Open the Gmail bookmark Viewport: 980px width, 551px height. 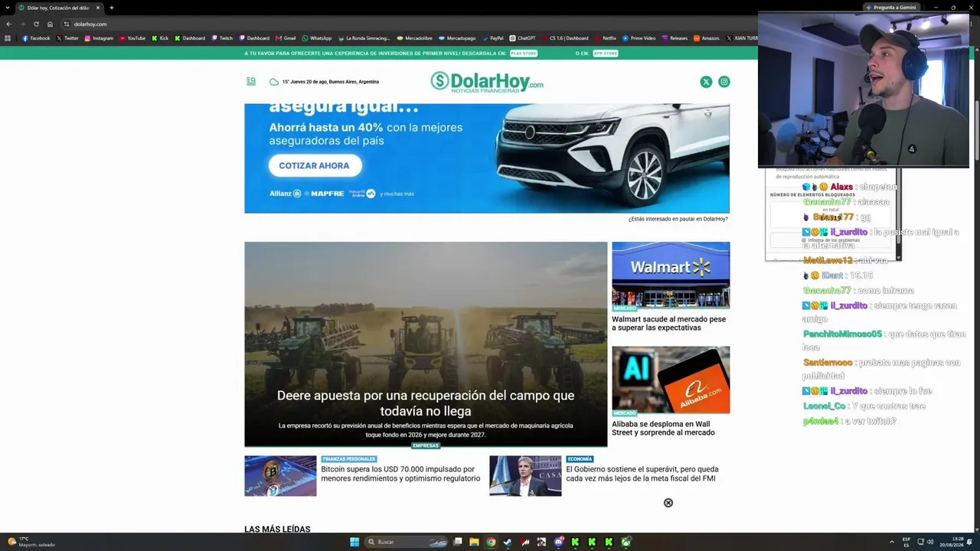point(286,38)
